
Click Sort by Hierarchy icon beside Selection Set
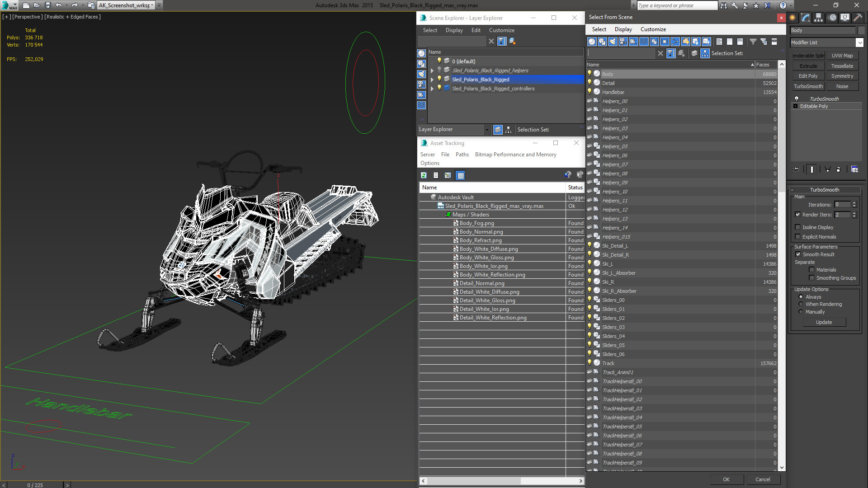pos(705,53)
